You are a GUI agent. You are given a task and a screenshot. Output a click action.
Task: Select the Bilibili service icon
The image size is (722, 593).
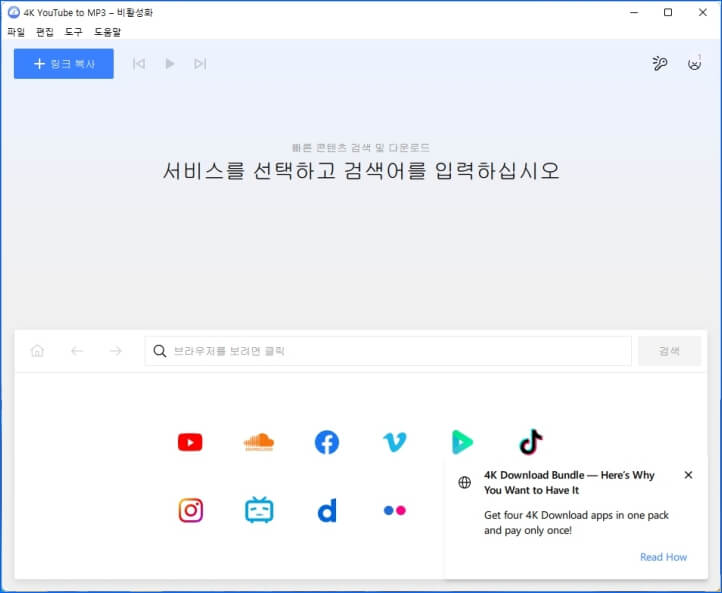(259, 510)
